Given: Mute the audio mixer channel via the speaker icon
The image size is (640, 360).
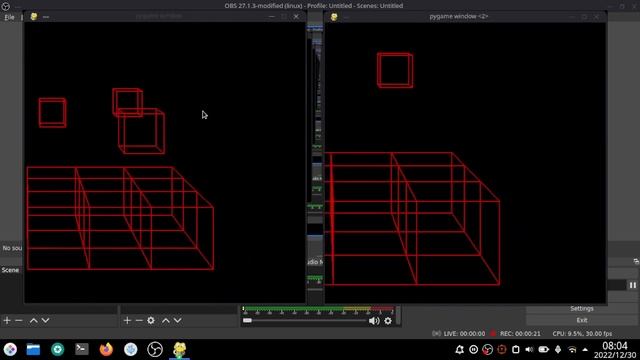Looking at the screenshot, I should pos(374,321).
